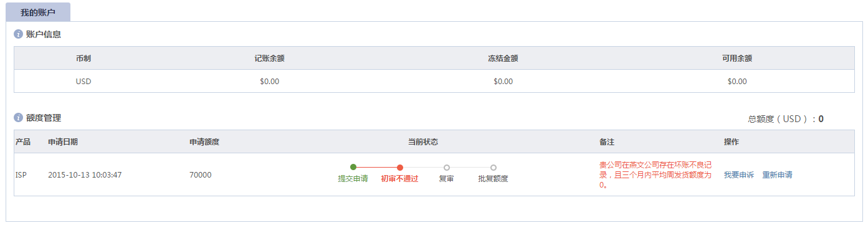Click the 我要申诉 link

(x=739, y=175)
